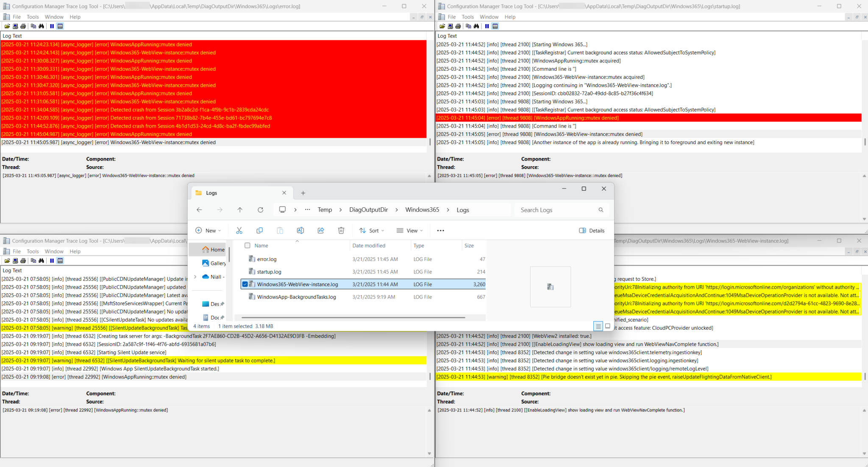
Task: Expand hidden breadcrumb ellipsis in address bar
Action: click(308, 210)
